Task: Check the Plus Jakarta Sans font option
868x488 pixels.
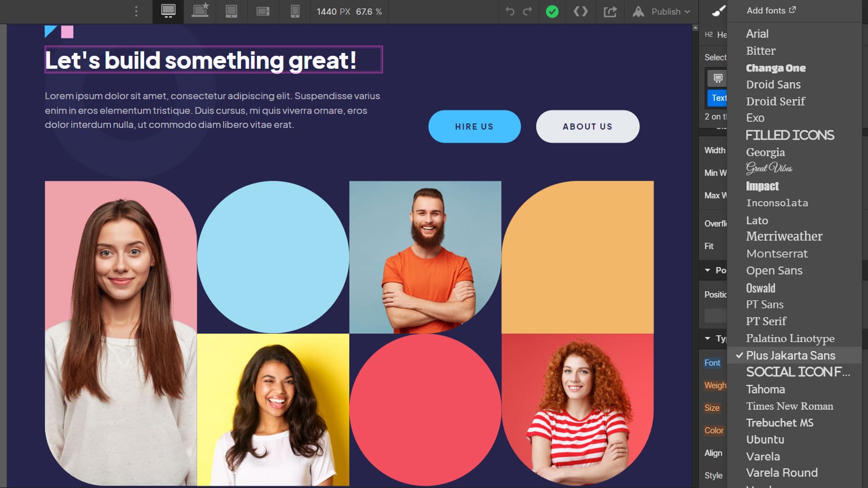Action: (x=790, y=356)
